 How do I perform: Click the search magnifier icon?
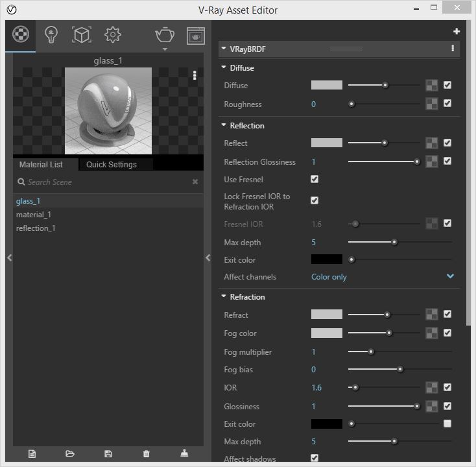21,182
